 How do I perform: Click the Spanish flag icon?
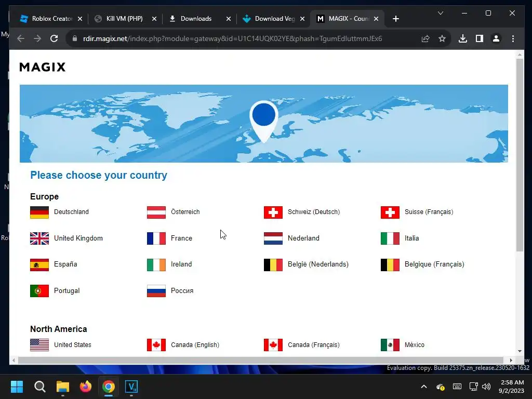[39, 265]
